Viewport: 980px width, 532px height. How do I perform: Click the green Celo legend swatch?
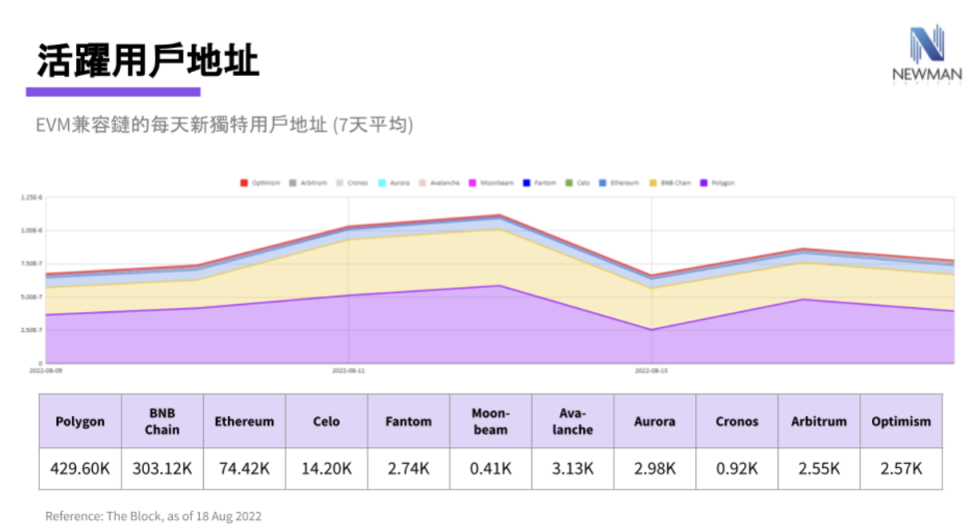(568, 183)
